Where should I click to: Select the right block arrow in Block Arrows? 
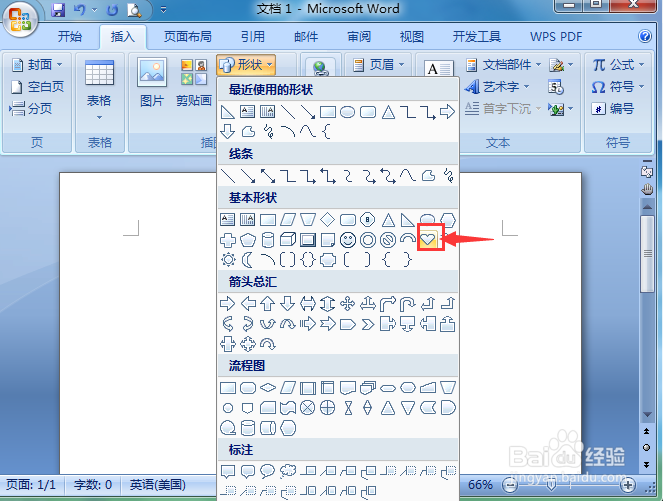point(228,304)
